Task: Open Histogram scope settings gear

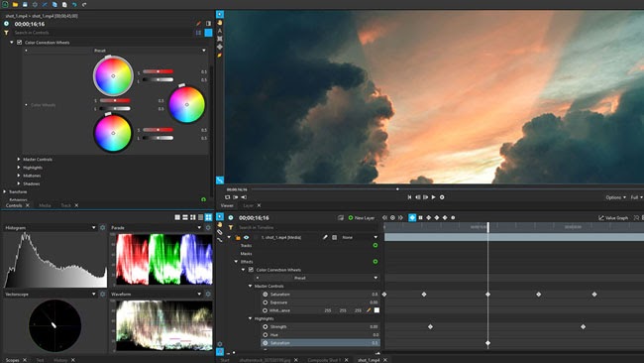Action: tap(103, 227)
